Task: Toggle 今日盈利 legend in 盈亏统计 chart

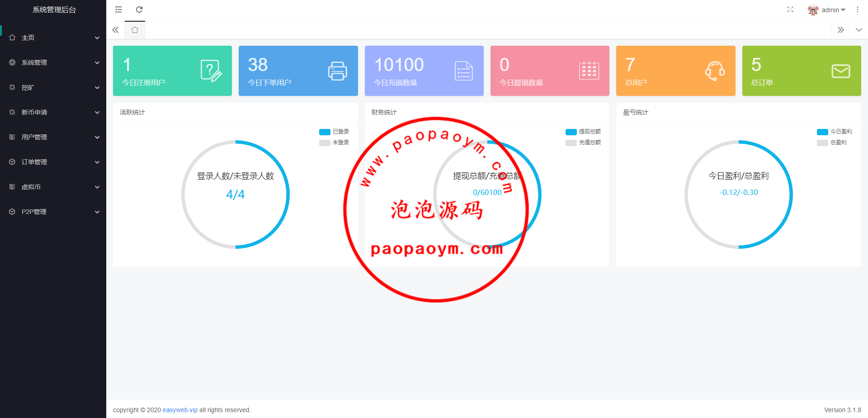Action: tap(835, 132)
